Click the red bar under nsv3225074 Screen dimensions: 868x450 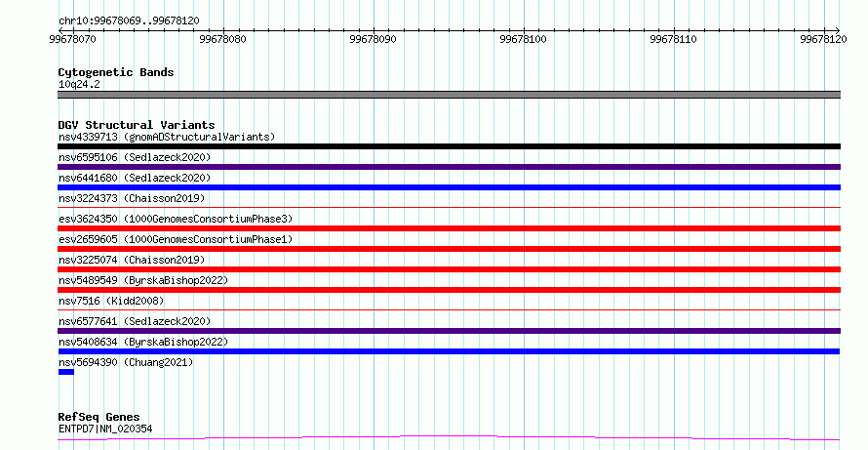click(449, 269)
